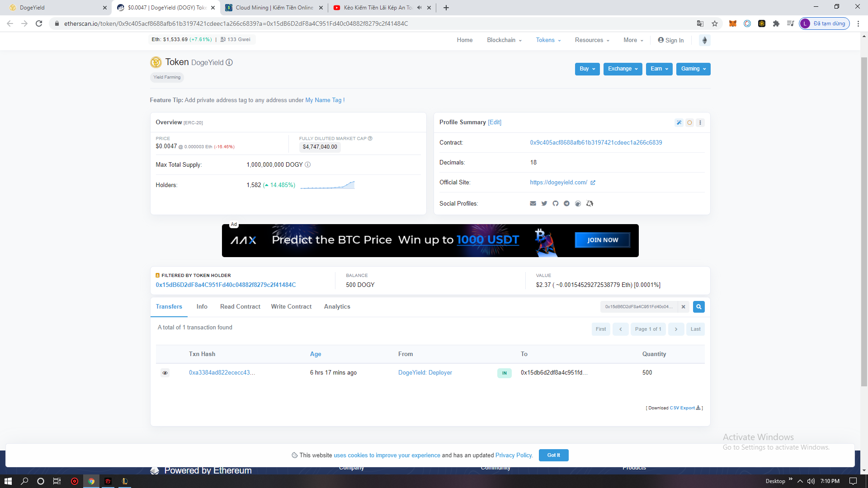The image size is (868, 488).
Task: Click the blue search icon in filter bar
Action: click(698, 307)
